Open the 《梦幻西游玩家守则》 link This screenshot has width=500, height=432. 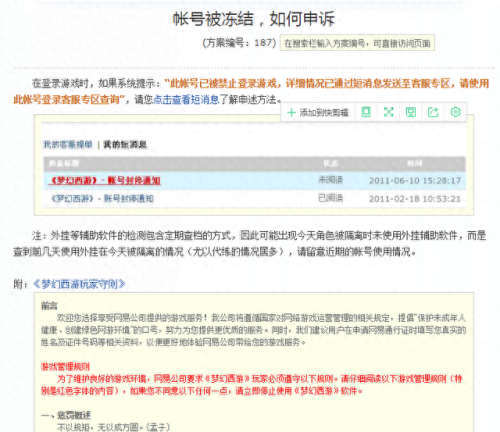[79, 284]
